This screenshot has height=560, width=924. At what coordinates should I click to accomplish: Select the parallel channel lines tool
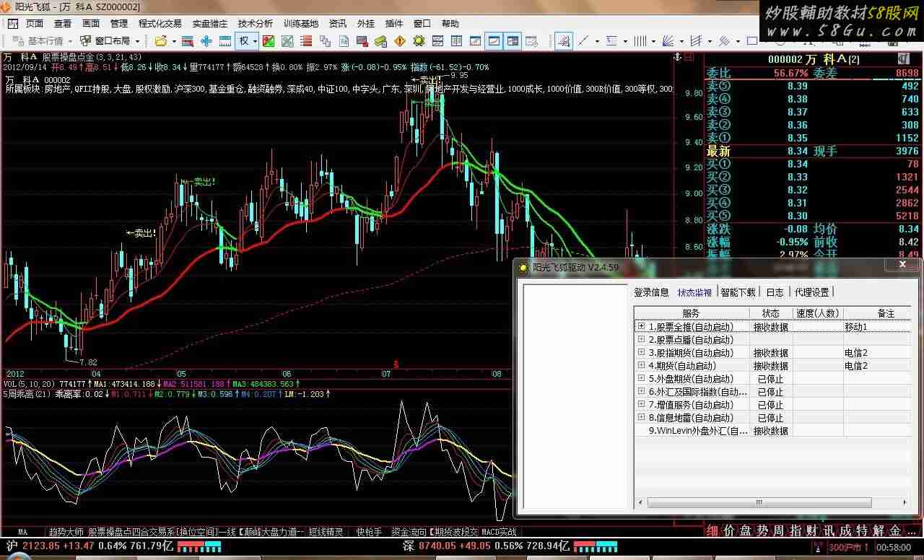tap(696, 41)
